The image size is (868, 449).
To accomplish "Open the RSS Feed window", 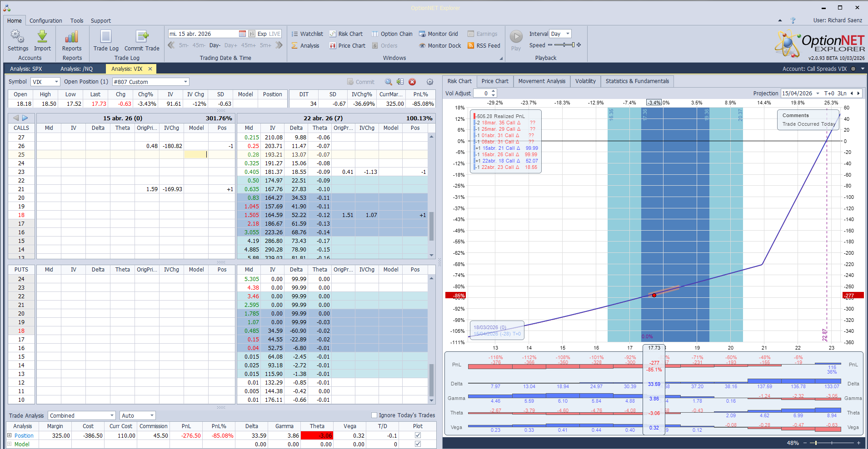I will pyautogui.click(x=484, y=45).
